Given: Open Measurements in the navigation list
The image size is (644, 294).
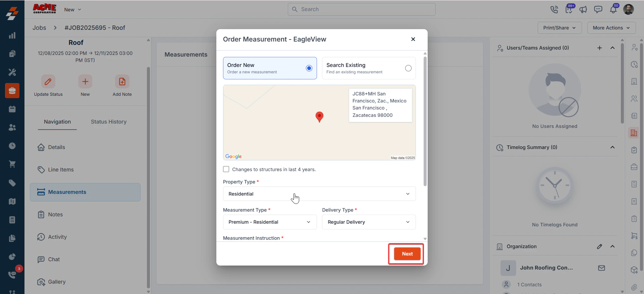Looking at the screenshot, I should coord(85,192).
